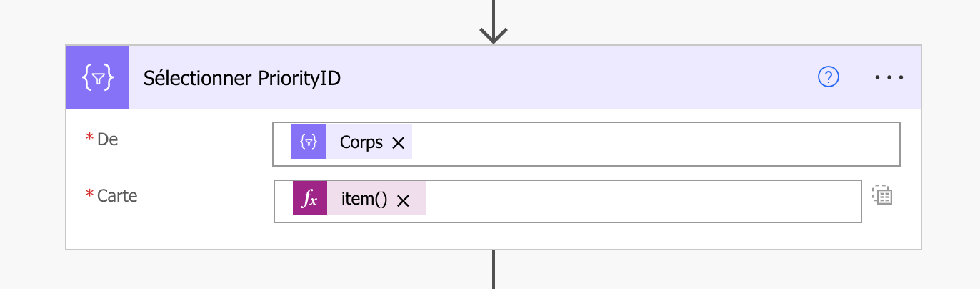The height and width of the screenshot is (289, 980).
Task: Click empty area of the Carte input field
Action: coord(643,200)
